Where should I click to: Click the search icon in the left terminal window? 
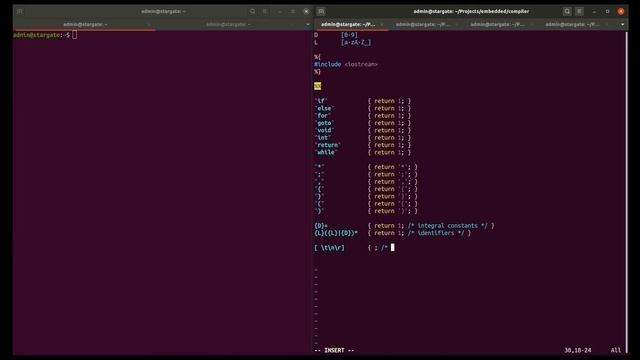click(x=252, y=11)
